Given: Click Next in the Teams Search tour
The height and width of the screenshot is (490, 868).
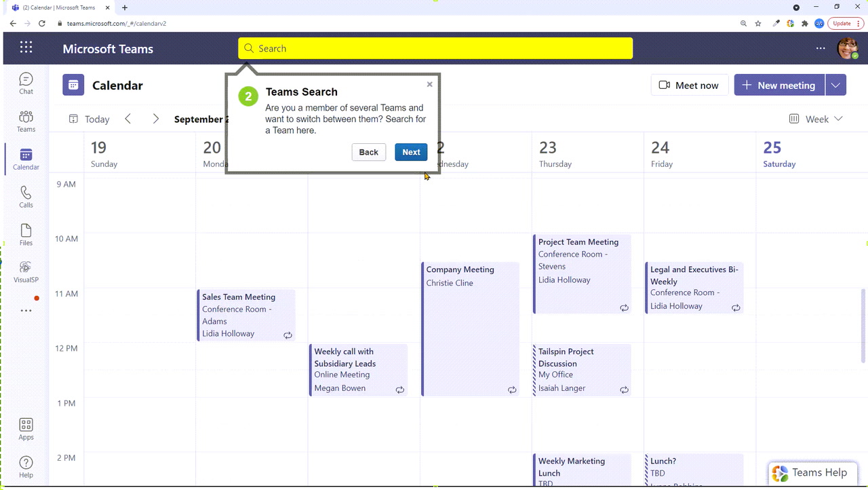Looking at the screenshot, I should [x=411, y=152].
